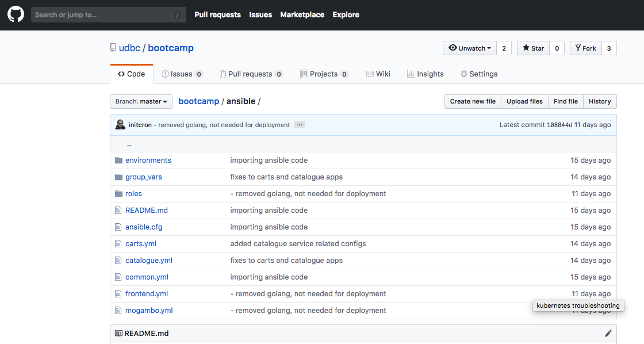Expand the commit message ellipsis button
This screenshot has height=344, width=644.
300,124
